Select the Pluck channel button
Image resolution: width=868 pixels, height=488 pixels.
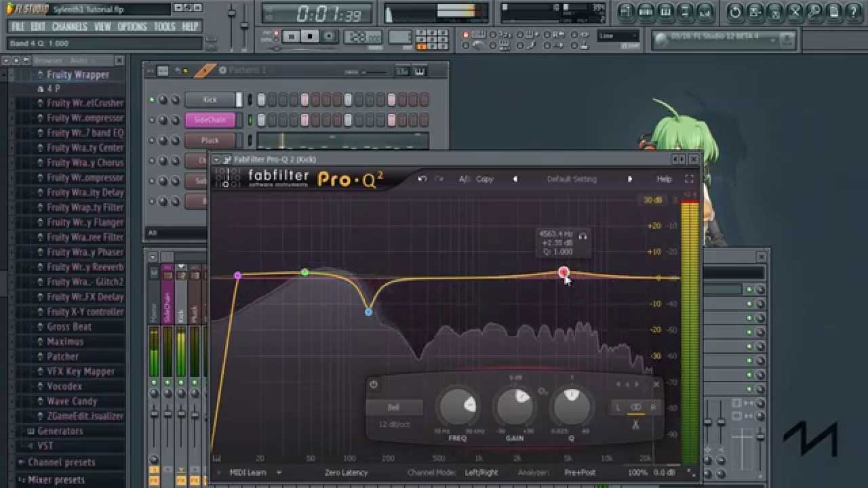click(210, 140)
